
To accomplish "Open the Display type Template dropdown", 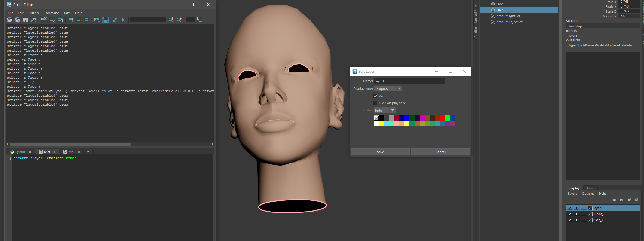I will coord(388,89).
